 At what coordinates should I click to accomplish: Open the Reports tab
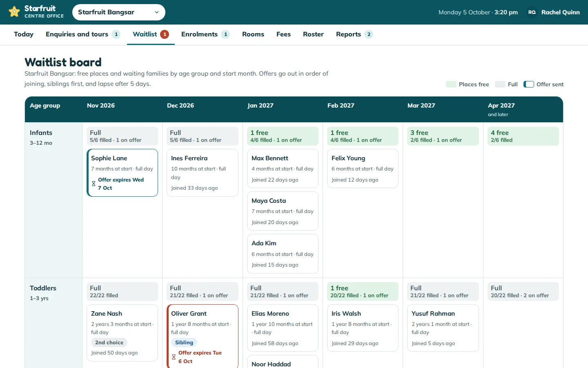tap(354, 34)
